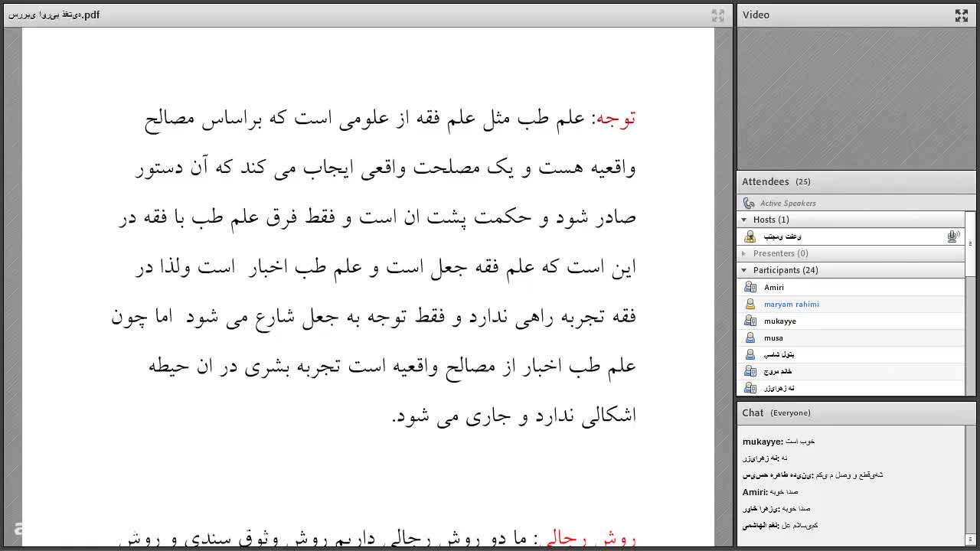Screen dimensions: 980x551
Task: Maximize the Video pod to full screen
Action: click(x=962, y=15)
